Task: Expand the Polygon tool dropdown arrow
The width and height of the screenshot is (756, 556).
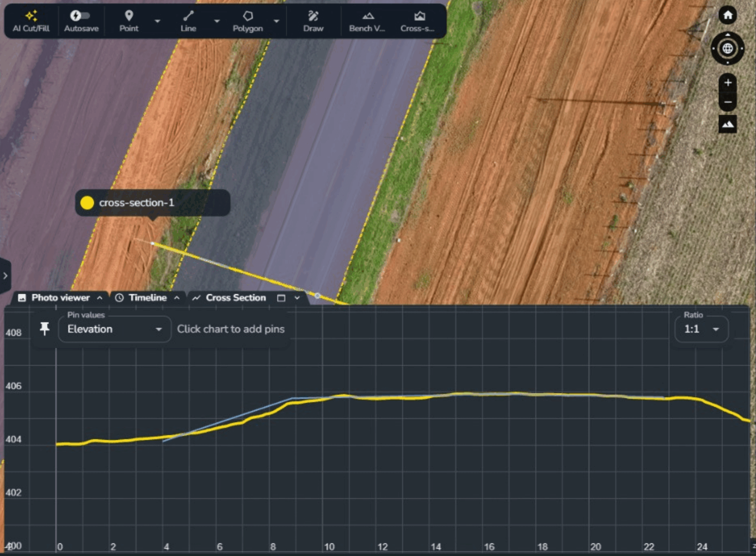Action: point(276,21)
